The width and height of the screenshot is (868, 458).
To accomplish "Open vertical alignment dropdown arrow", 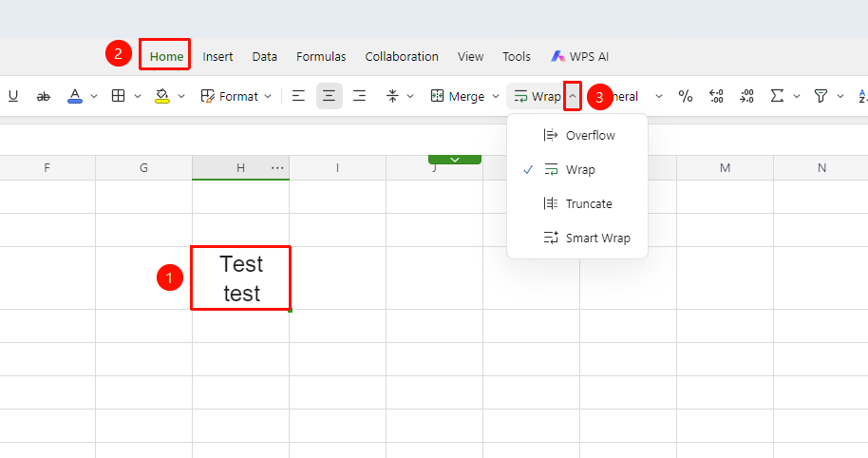I will tap(410, 96).
